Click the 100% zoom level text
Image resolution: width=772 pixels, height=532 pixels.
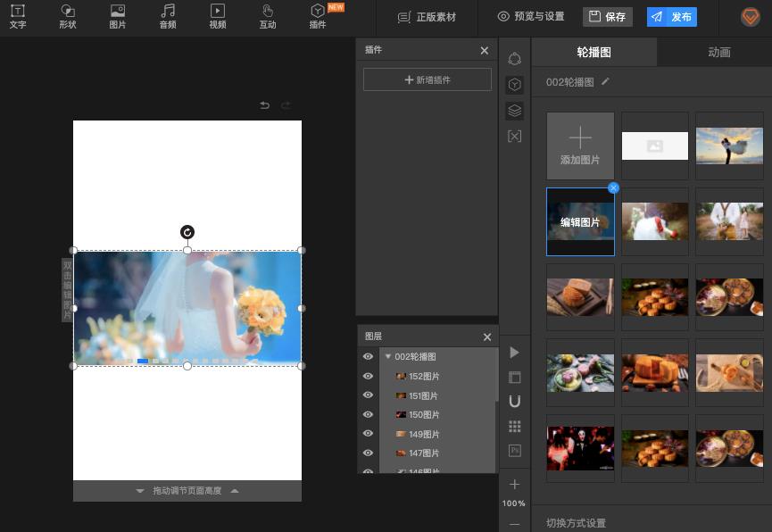(514, 503)
